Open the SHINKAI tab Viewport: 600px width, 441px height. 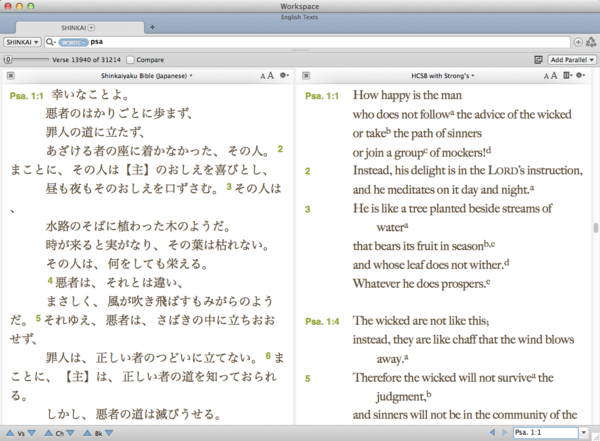[x=80, y=28]
